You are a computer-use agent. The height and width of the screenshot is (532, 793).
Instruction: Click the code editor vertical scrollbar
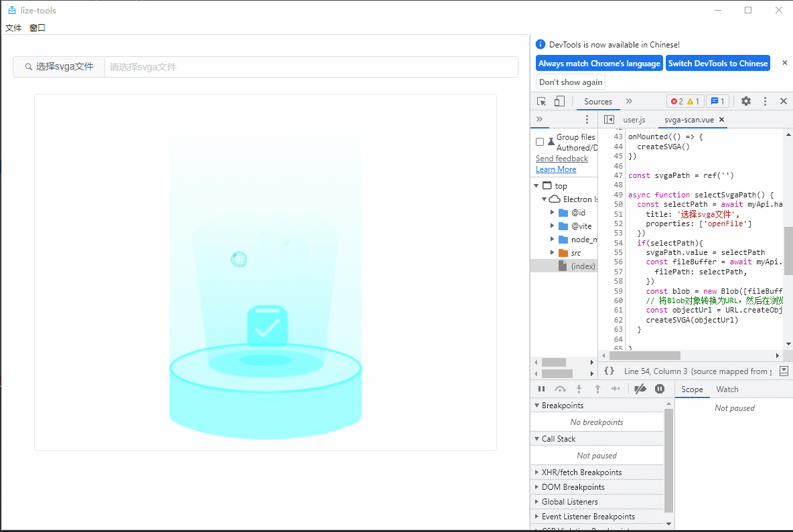point(788,250)
